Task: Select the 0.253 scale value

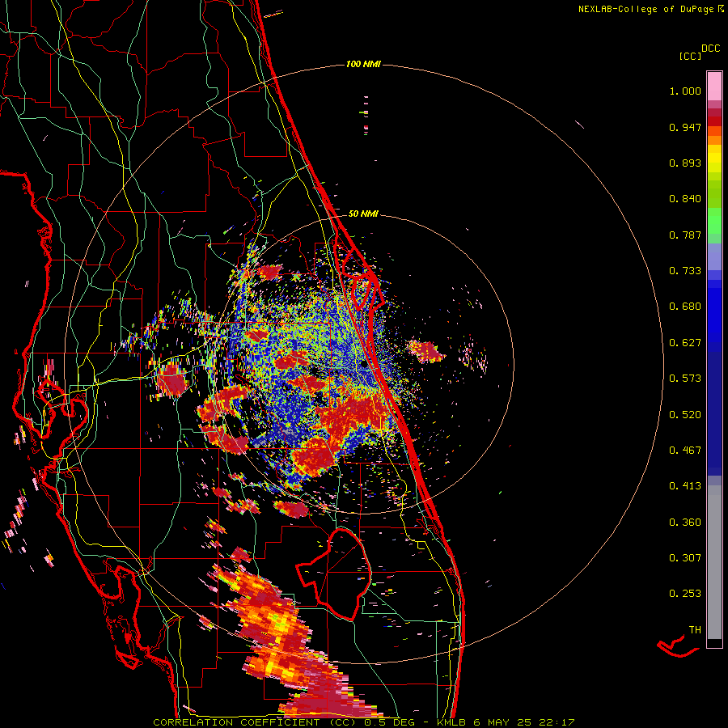Action: click(685, 594)
